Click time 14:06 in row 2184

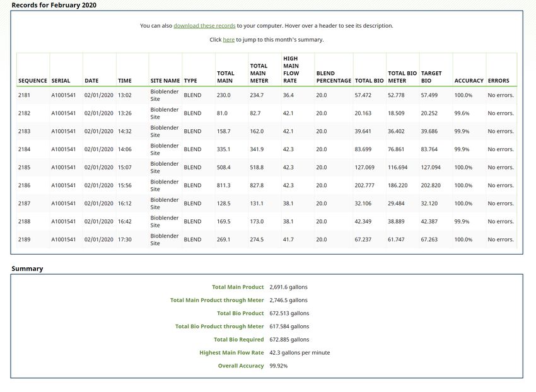coord(125,149)
